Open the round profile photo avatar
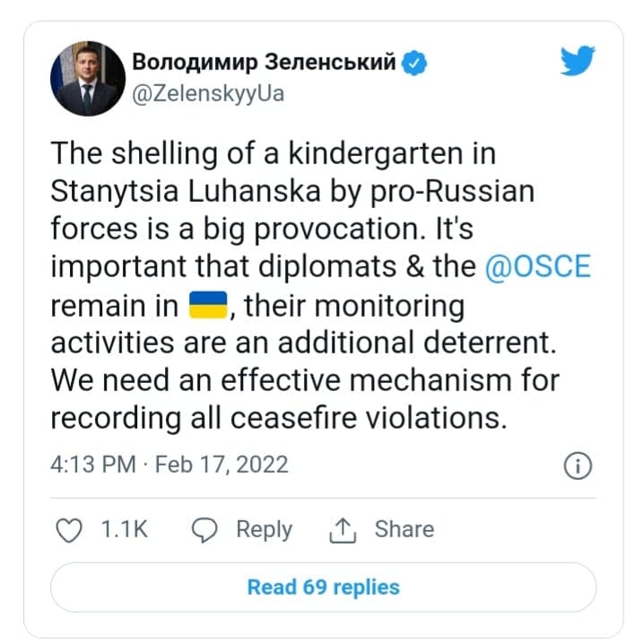 88,78
